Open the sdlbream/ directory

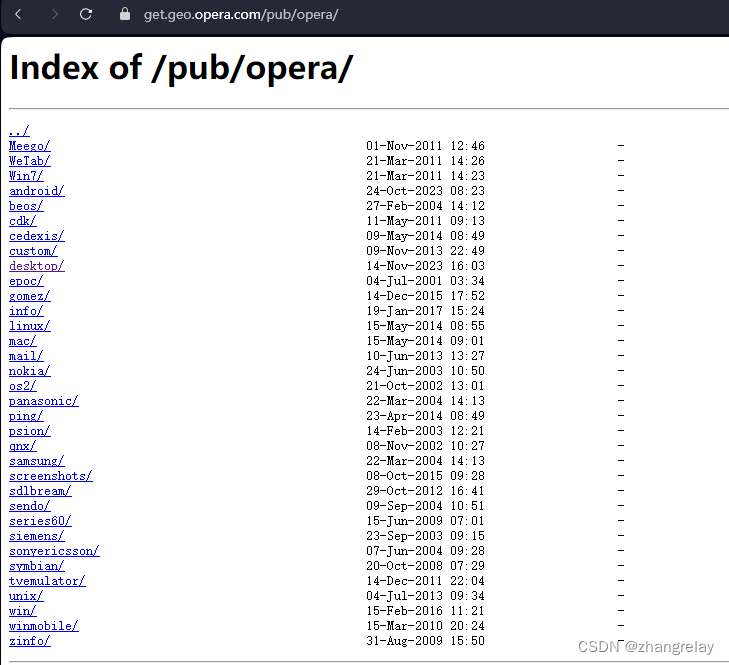click(40, 491)
